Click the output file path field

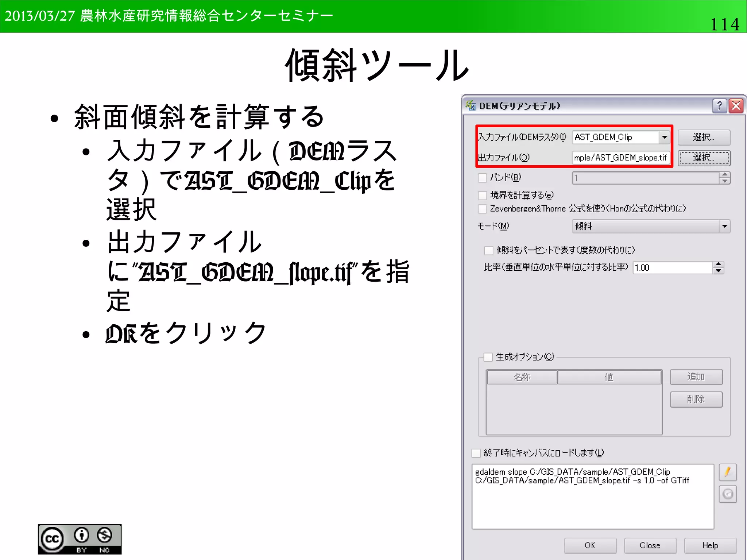[621, 158]
